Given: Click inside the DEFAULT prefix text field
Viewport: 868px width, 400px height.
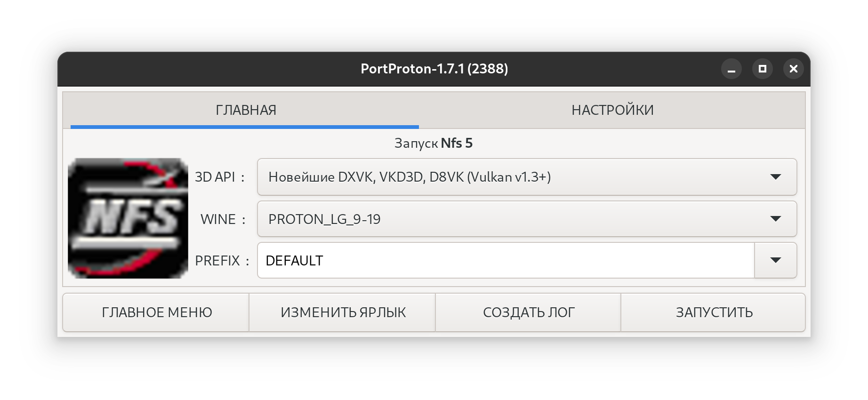Looking at the screenshot, I should [506, 260].
